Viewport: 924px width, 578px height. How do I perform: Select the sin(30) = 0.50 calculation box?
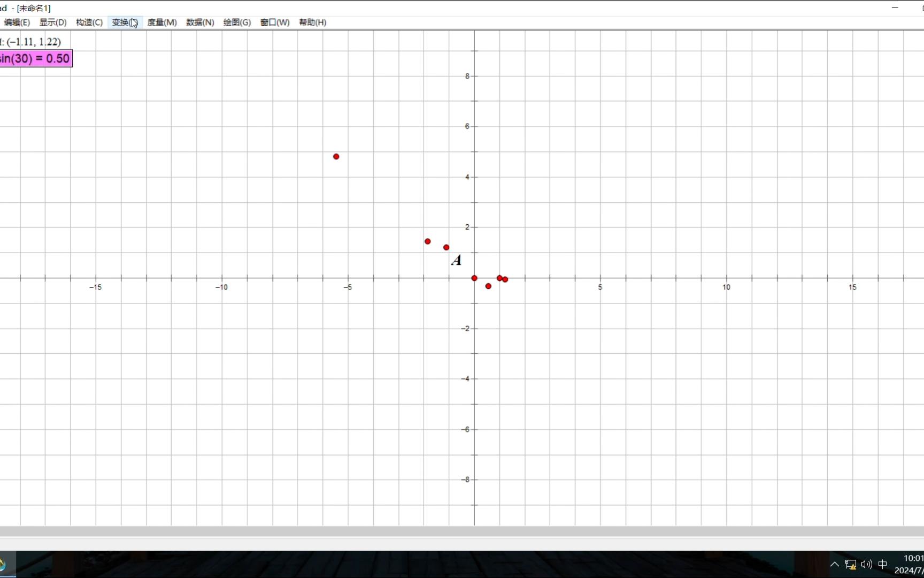click(x=35, y=58)
